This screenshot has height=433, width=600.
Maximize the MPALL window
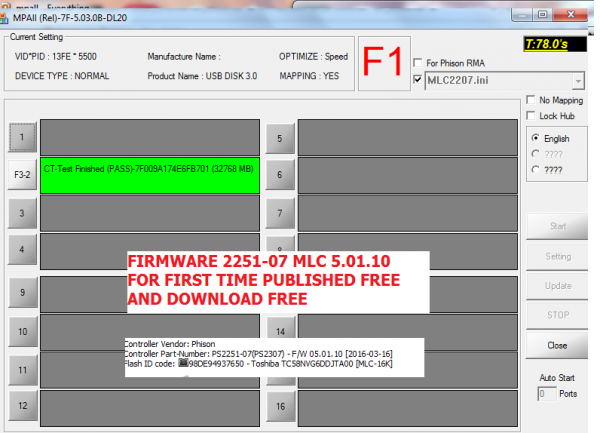click(x=543, y=15)
